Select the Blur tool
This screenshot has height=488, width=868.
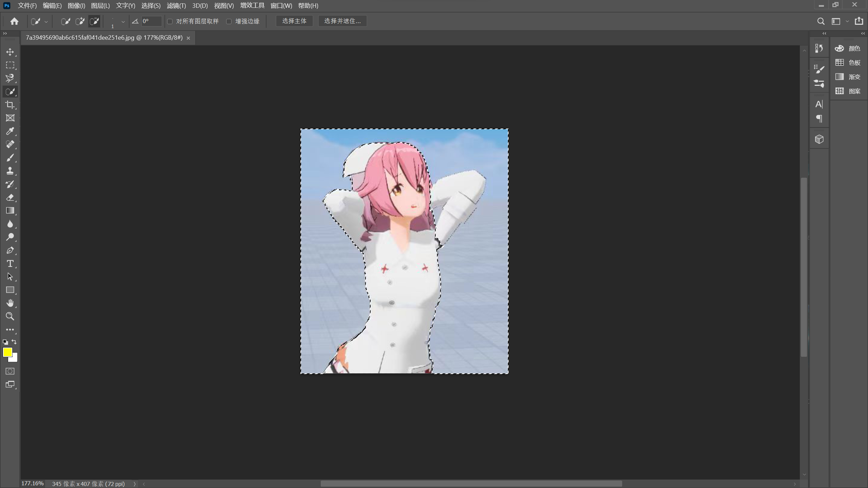tap(10, 224)
